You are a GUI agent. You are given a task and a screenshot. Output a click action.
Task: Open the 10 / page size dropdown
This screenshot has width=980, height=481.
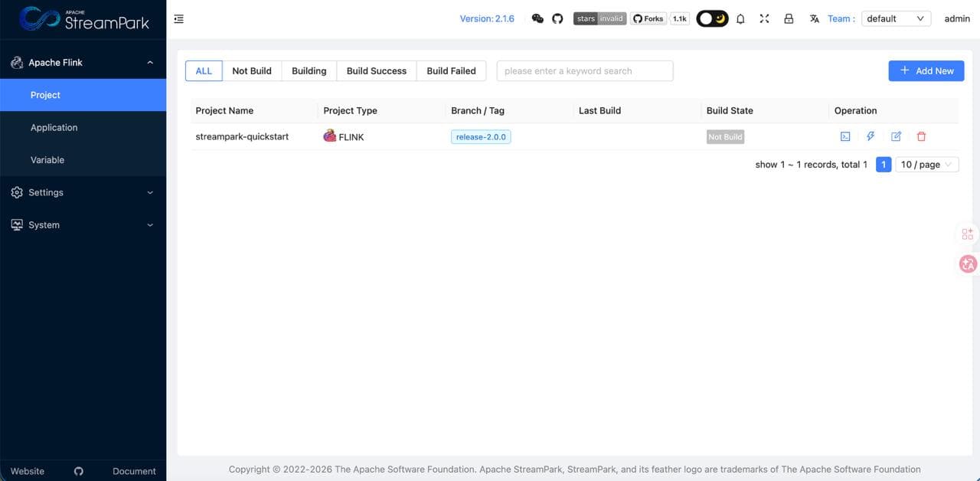coord(926,165)
